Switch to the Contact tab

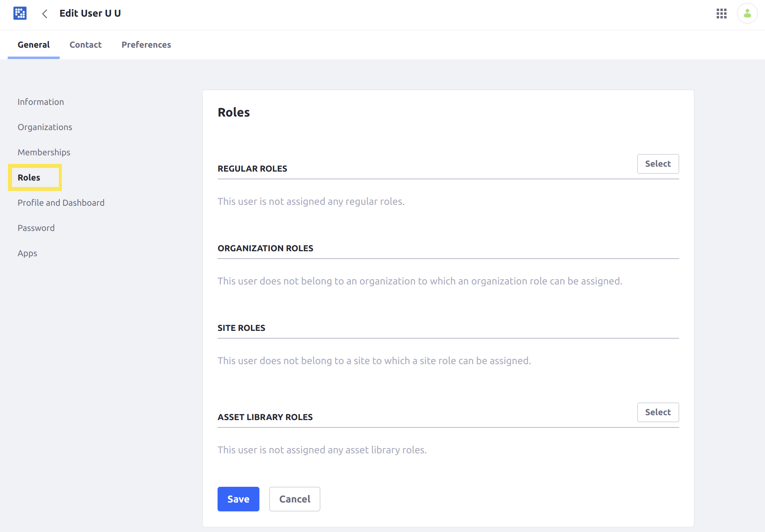[x=86, y=44]
